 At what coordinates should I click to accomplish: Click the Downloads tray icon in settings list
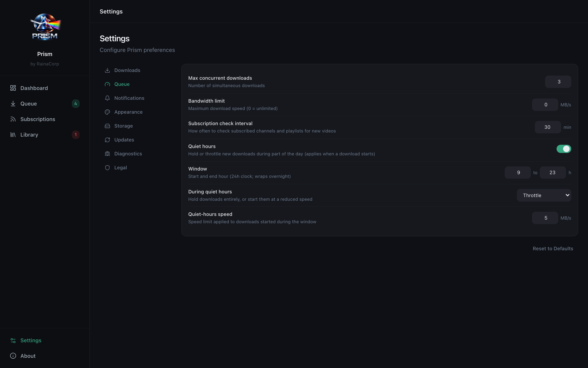107,70
